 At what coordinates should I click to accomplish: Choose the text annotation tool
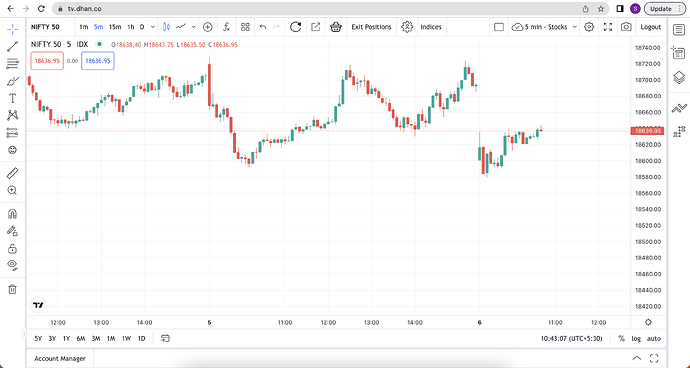[x=12, y=98]
